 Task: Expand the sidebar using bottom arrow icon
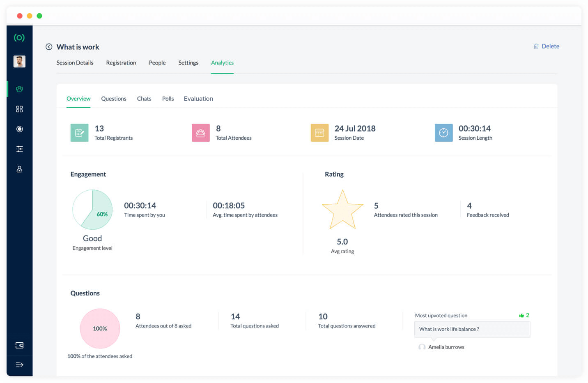pyautogui.click(x=19, y=365)
